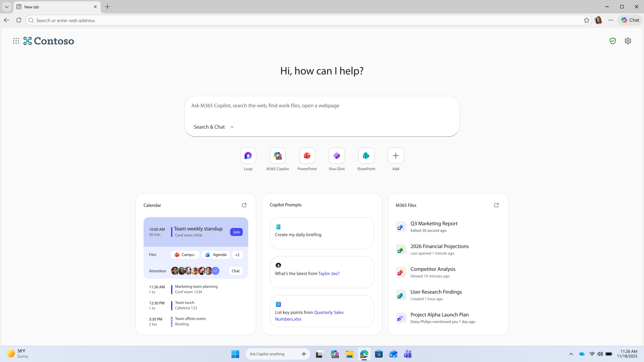Open the Contoso app launcher grid
Image resolution: width=644 pixels, height=362 pixels.
[x=16, y=41]
